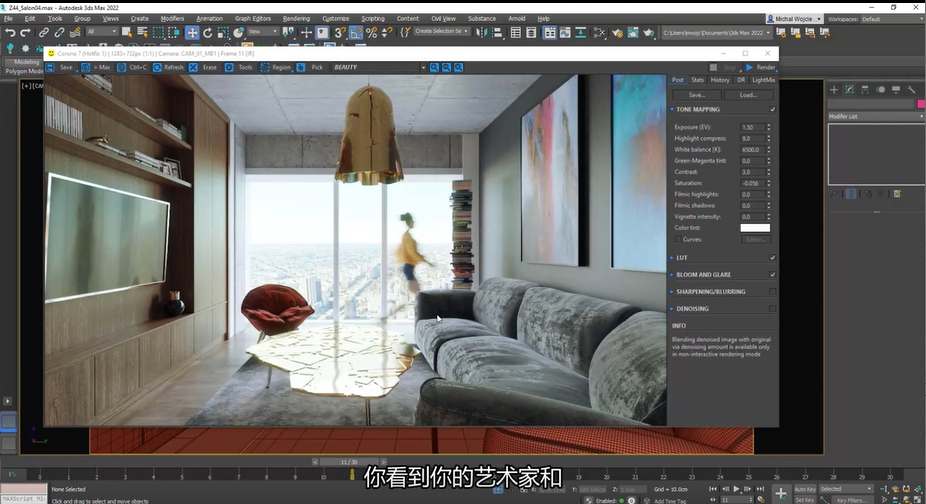This screenshot has height=504, width=926.
Task: Open the Curve Editor toolbar icon
Action: [565, 32]
